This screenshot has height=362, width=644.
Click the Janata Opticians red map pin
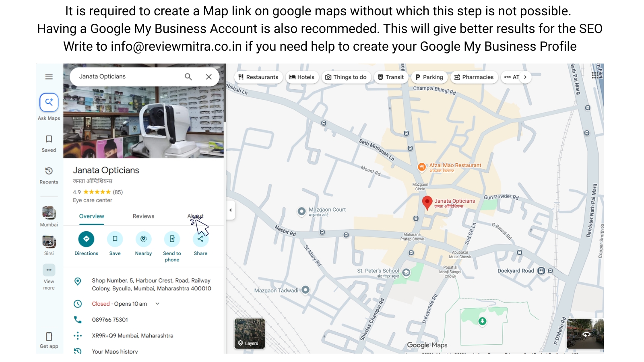coord(427,203)
